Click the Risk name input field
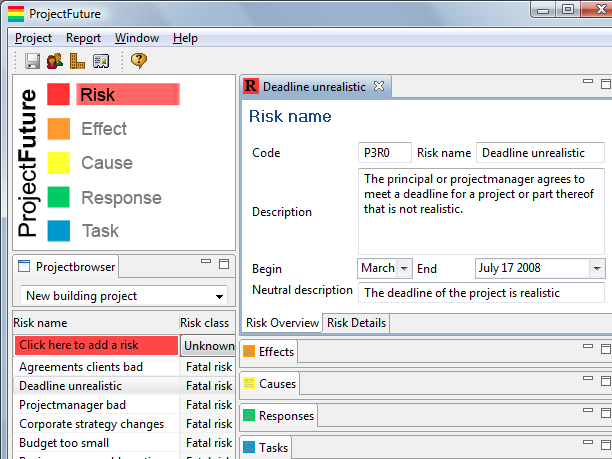 point(540,152)
